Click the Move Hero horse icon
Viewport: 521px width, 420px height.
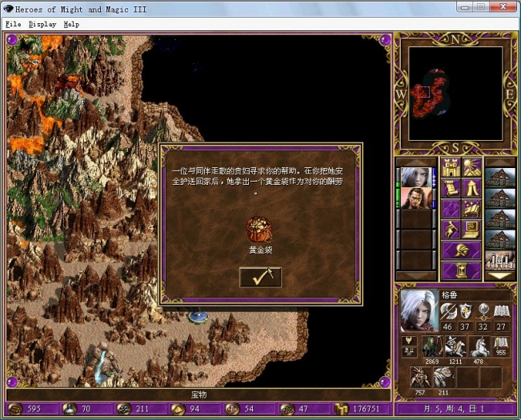click(x=451, y=230)
